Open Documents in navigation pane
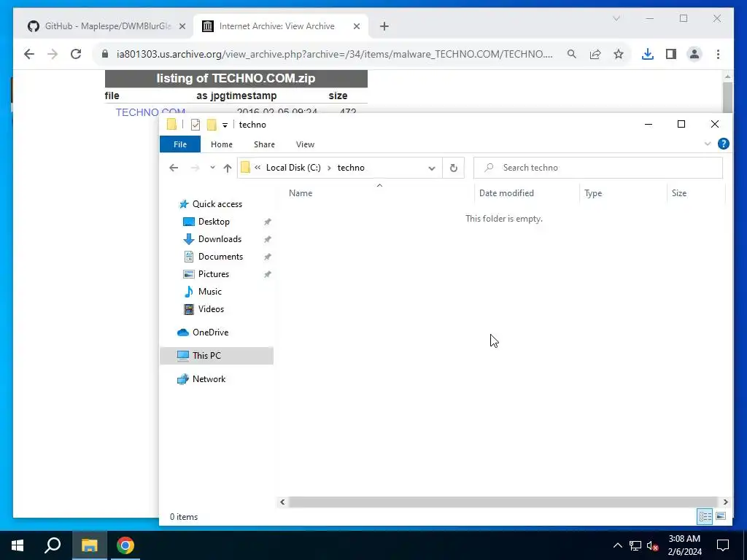 coord(220,257)
